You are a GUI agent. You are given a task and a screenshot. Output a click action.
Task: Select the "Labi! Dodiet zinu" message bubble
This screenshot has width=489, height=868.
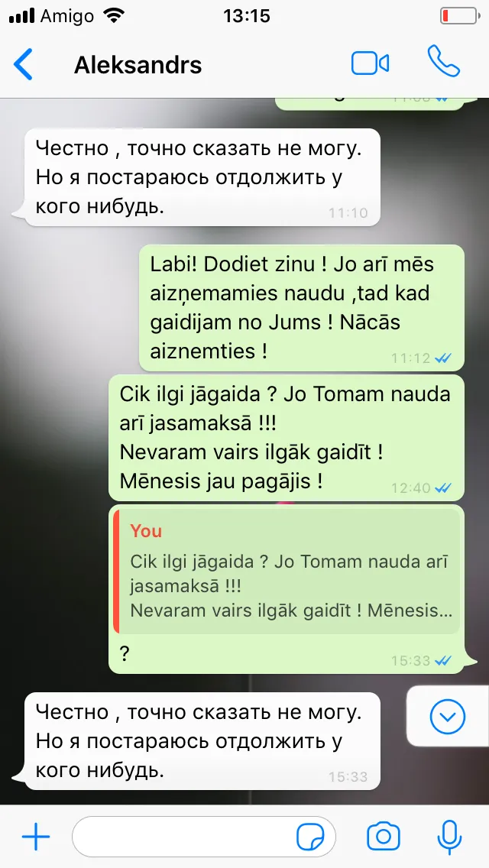point(301,308)
